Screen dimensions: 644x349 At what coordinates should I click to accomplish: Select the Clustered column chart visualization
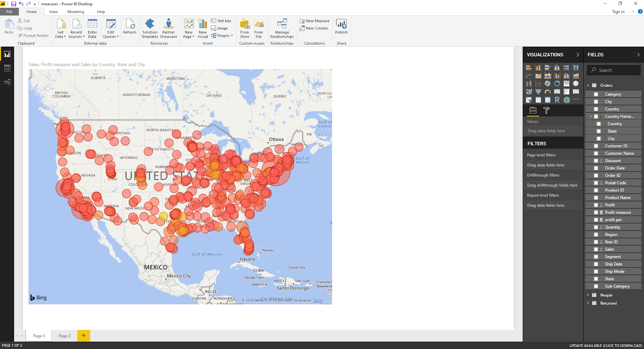557,68
